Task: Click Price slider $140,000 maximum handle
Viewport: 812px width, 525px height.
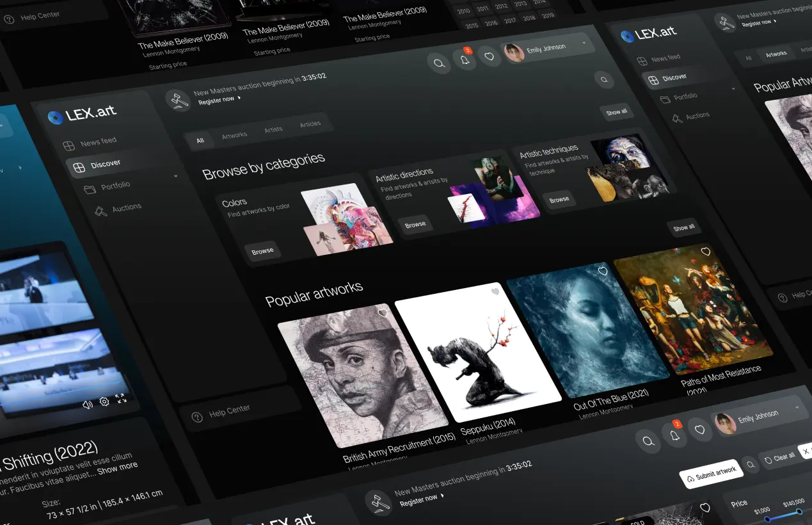Action: 799,512
